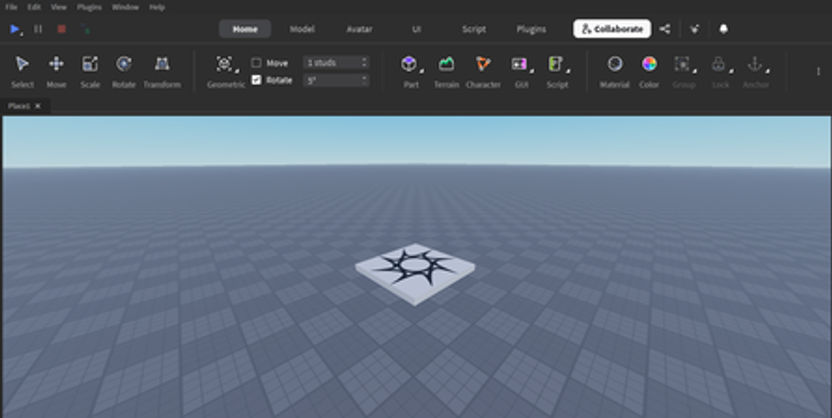The image size is (832, 418).
Task: Expand the Part dropdown arrow
Action: pos(422,71)
